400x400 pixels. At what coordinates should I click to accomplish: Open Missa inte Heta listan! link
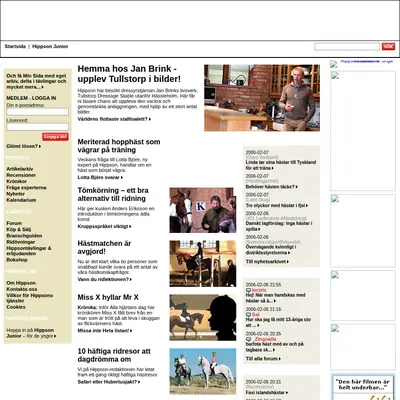tap(105, 331)
